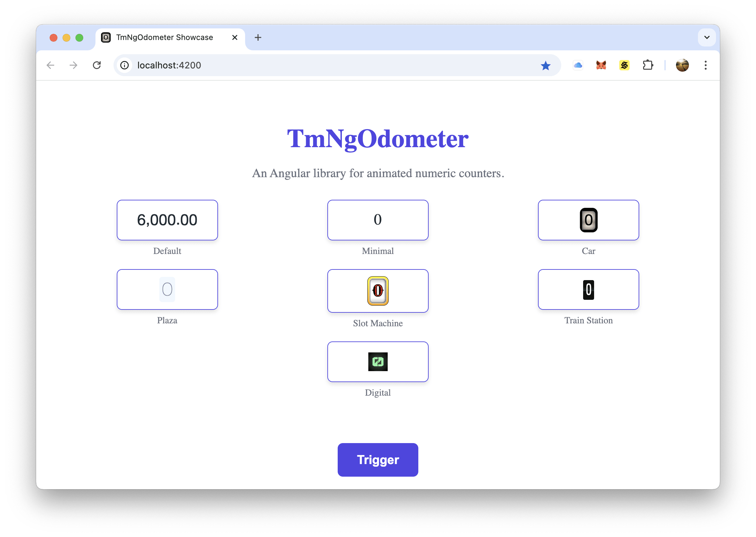Expand the tab search chevron

[x=707, y=37]
